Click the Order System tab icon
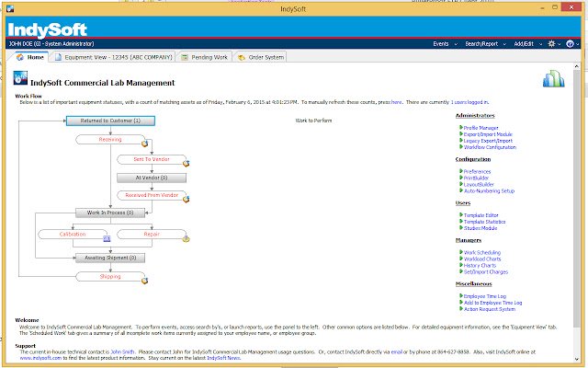The width and height of the screenshot is (588, 368). point(242,57)
